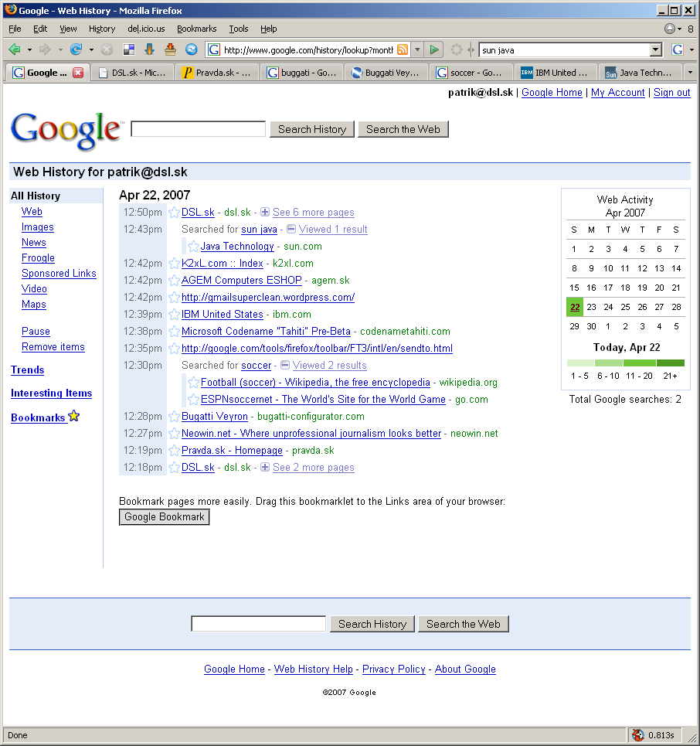Screen dimensions: 700x746
Task: Click the blue sync circle toolbar icon
Action: (191, 49)
